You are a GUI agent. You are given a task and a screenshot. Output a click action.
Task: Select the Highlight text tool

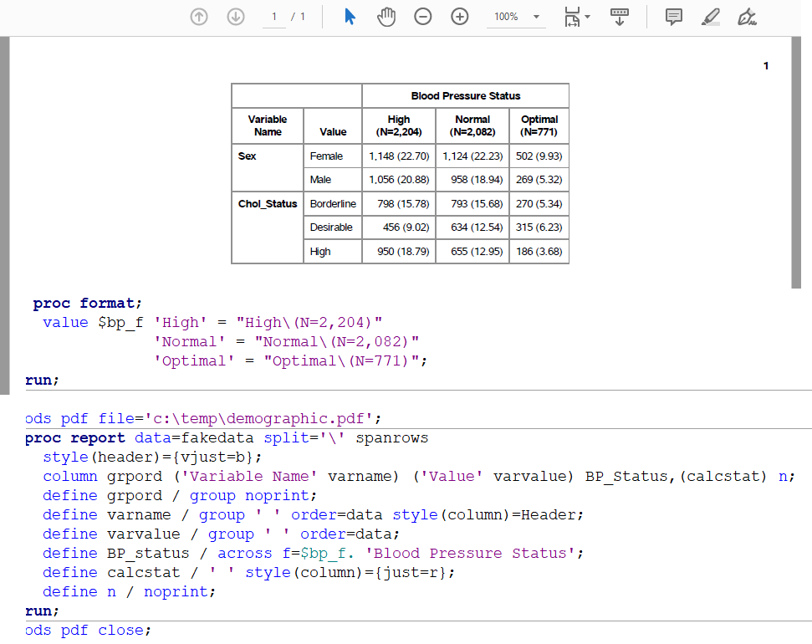(x=710, y=16)
